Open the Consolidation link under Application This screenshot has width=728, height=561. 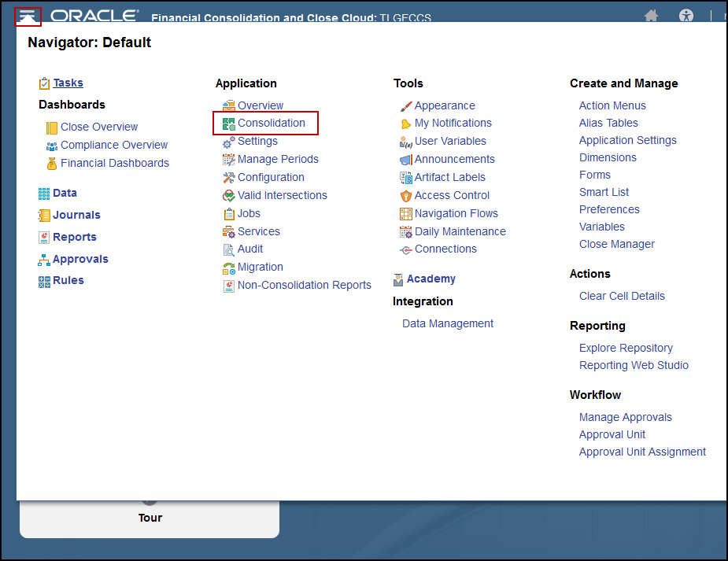click(272, 123)
